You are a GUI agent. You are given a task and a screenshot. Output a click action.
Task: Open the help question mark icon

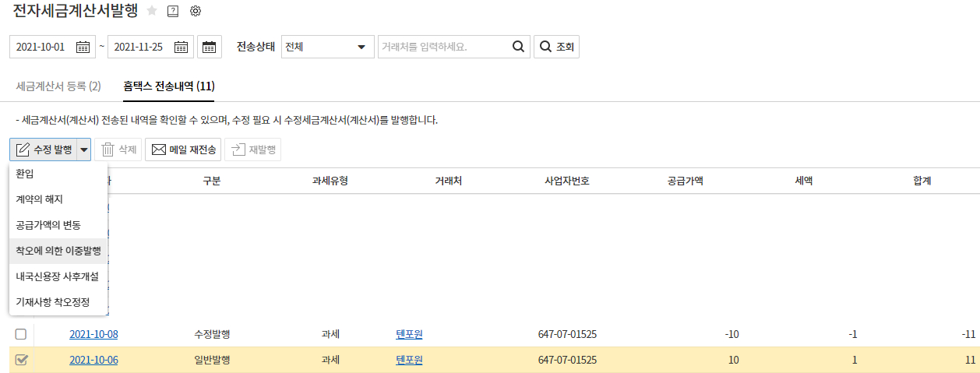point(173,11)
